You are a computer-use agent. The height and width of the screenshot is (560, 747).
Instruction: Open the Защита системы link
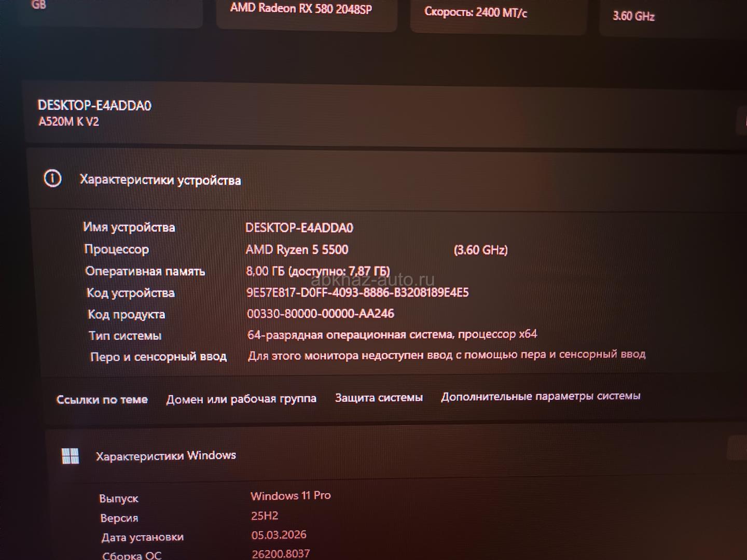379,398
